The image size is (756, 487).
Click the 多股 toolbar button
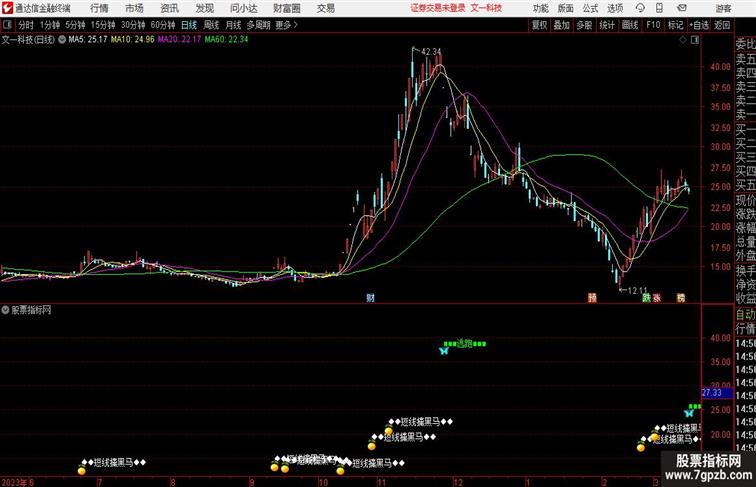click(584, 25)
